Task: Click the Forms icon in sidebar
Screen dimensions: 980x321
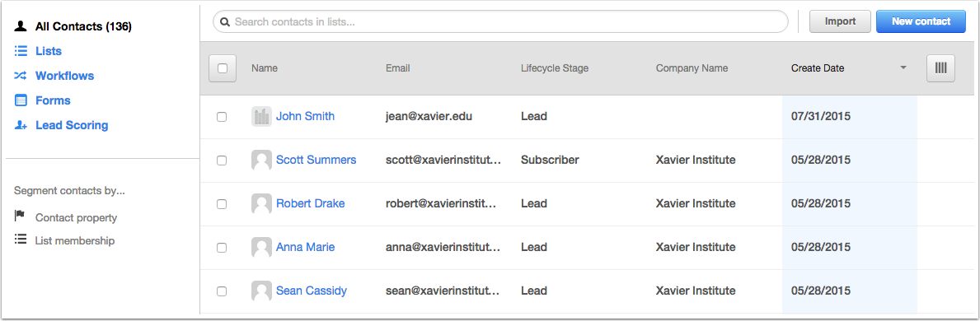Action: 21,100
